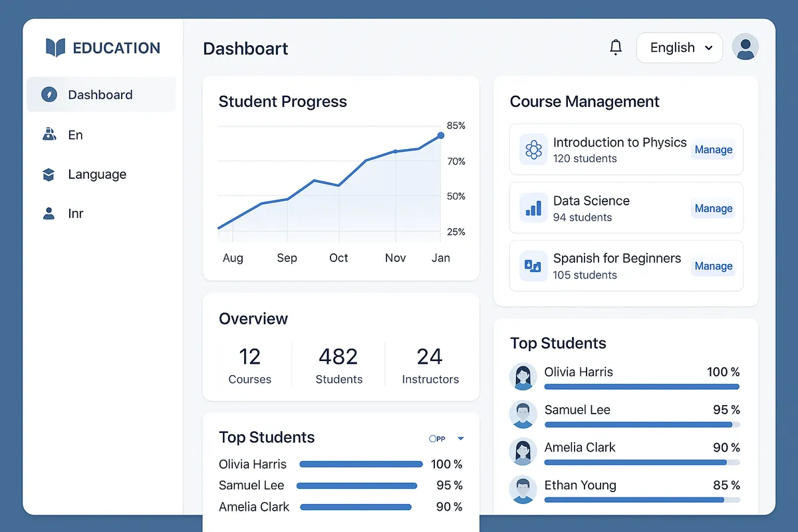The height and width of the screenshot is (532, 798).
Task: Click Manage for Data Science
Action: point(713,207)
